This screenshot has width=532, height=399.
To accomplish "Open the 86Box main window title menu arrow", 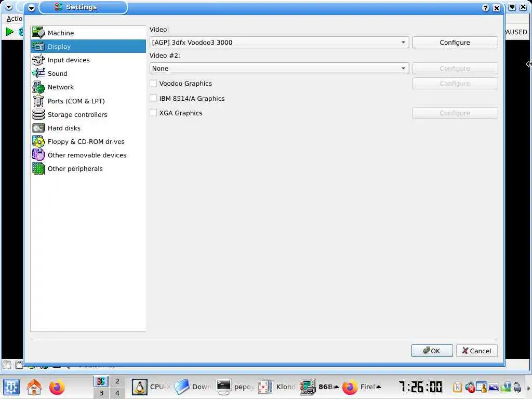I will pyautogui.click(x=8, y=7).
